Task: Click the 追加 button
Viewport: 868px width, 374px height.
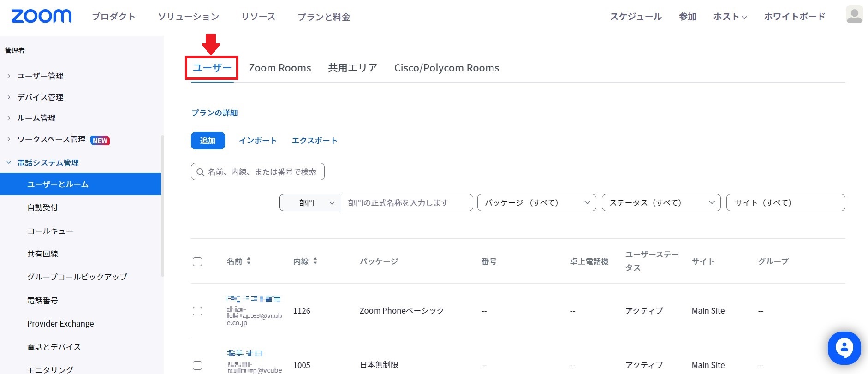Action: click(208, 141)
